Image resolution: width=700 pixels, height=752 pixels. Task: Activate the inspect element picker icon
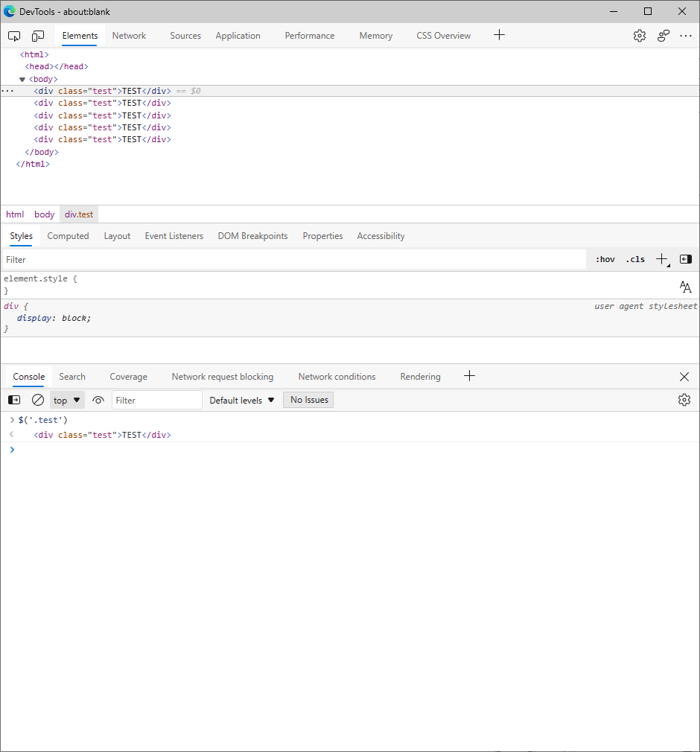(x=14, y=36)
